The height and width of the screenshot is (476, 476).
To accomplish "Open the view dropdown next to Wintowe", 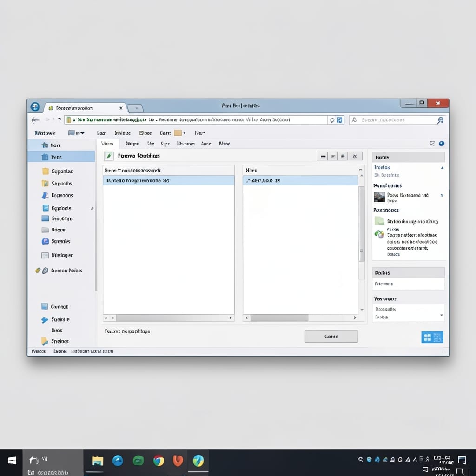I will click(76, 133).
